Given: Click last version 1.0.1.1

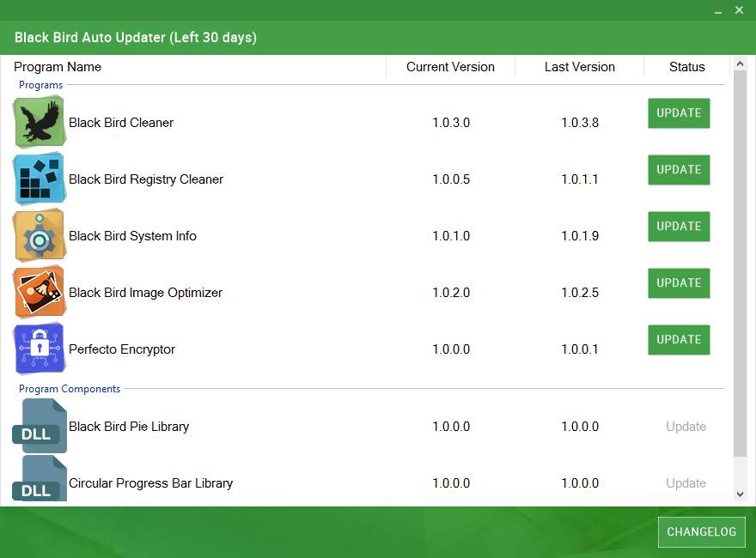Looking at the screenshot, I should pos(580,179).
